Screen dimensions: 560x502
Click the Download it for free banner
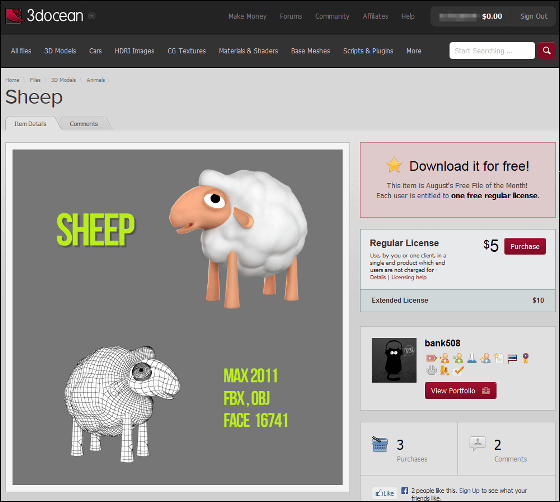(x=458, y=180)
